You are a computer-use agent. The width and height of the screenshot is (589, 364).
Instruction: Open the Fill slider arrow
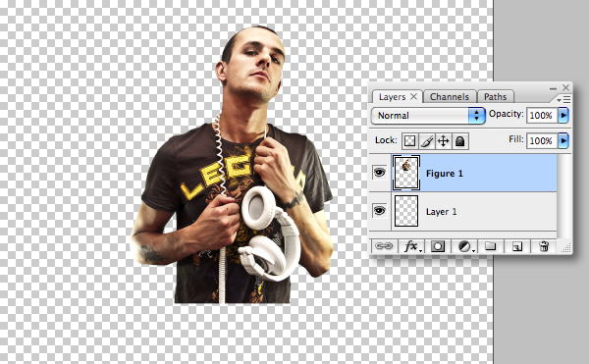click(563, 140)
